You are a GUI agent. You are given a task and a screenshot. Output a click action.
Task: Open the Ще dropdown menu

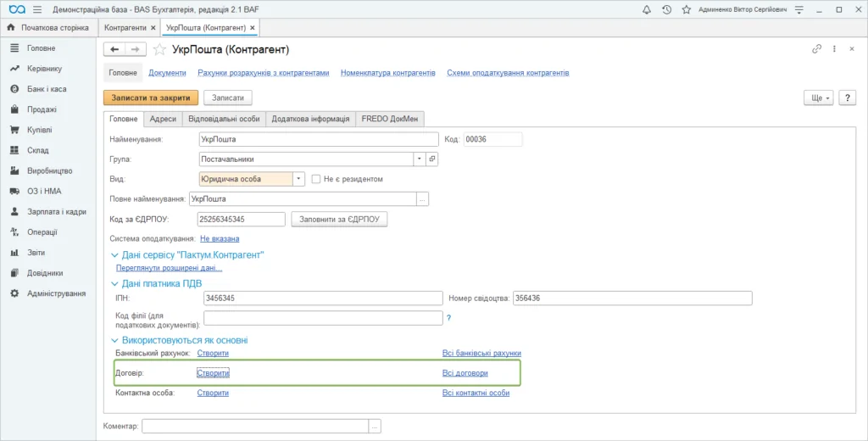pyautogui.click(x=818, y=98)
